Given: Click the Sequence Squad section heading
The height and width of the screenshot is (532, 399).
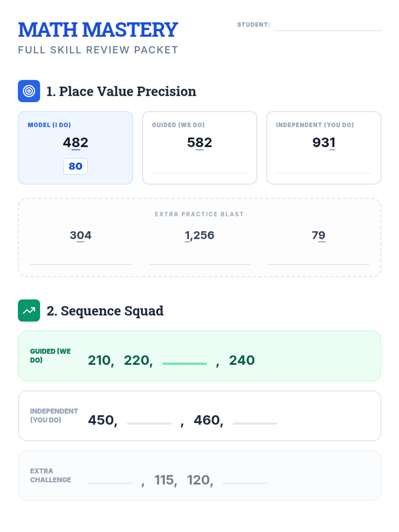Looking at the screenshot, I should point(105,311).
